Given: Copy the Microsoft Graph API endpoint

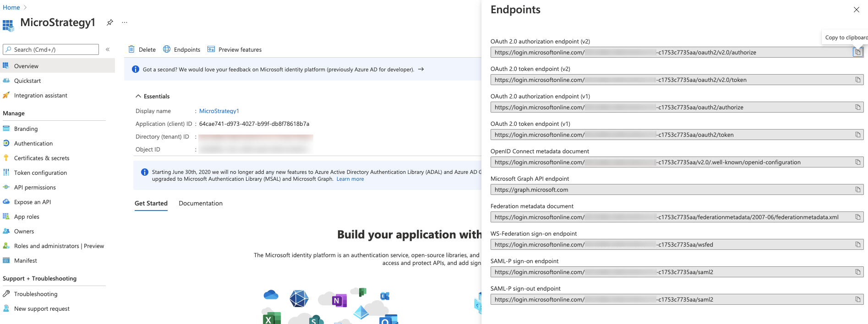Looking at the screenshot, I should [857, 190].
